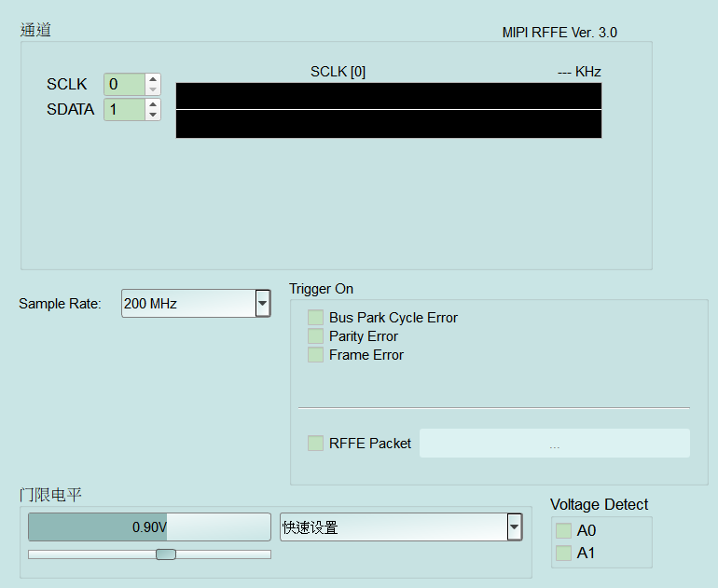
Task: Toggle Voltage Detect A1 checkbox
Action: [563, 553]
